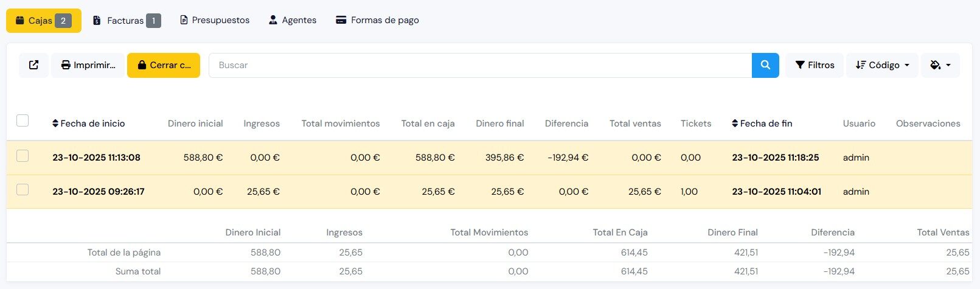Go to Formas de pago tab
The width and height of the screenshot is (980, 289).
(x=377, y=20)
